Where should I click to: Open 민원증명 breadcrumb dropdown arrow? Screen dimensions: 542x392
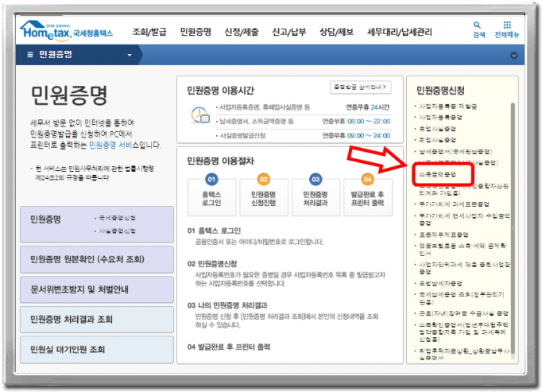tap(130, 55)
